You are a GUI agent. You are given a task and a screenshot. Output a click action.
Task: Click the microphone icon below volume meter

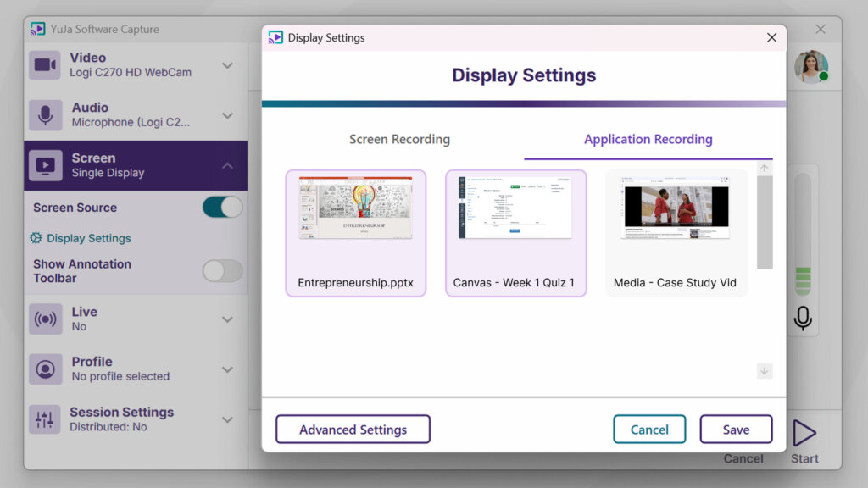click(x=803, y=319)
